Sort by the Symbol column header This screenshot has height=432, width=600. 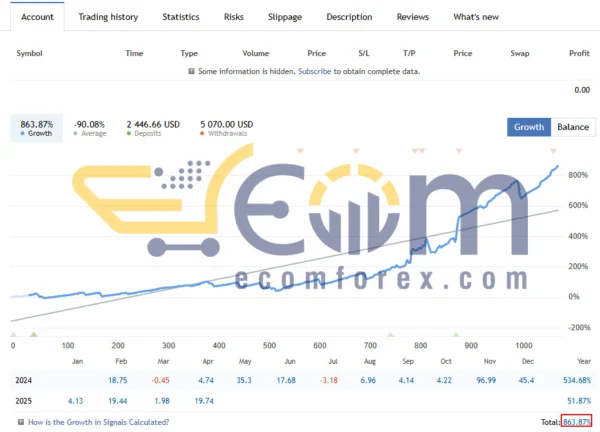29,53
